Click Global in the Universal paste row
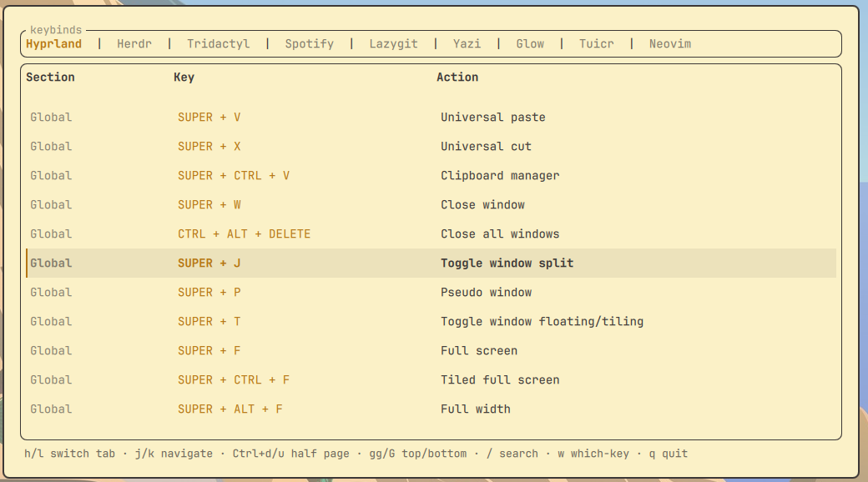 (x=51, y=118)
